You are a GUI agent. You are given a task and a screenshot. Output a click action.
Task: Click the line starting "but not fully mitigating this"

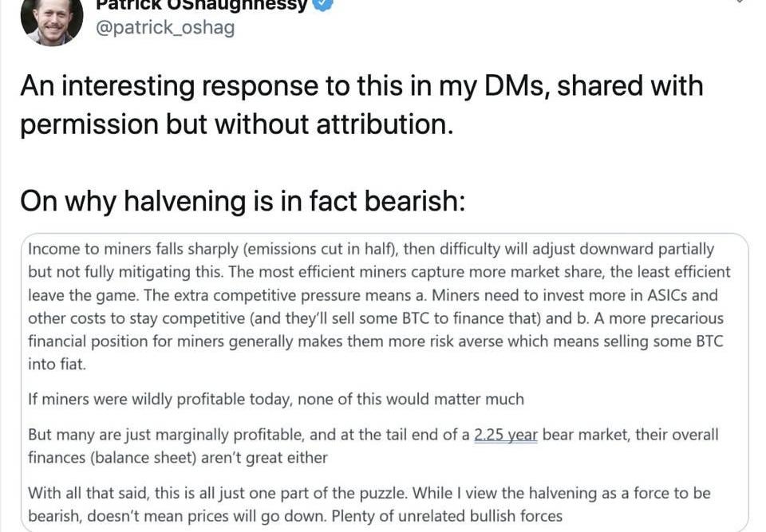[379, 272]
